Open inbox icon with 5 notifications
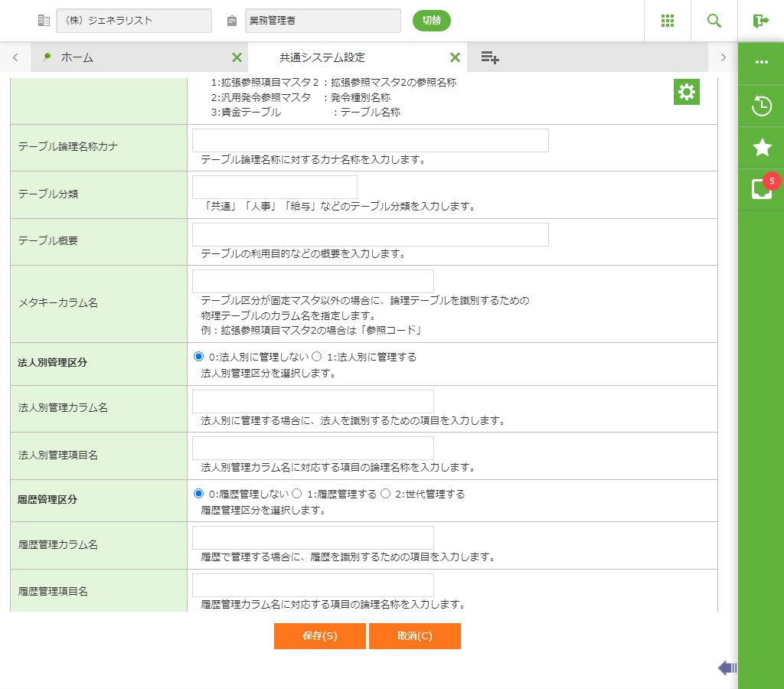Screen dimensions: 784x689 pyautogui.click(x=762, y=189)
